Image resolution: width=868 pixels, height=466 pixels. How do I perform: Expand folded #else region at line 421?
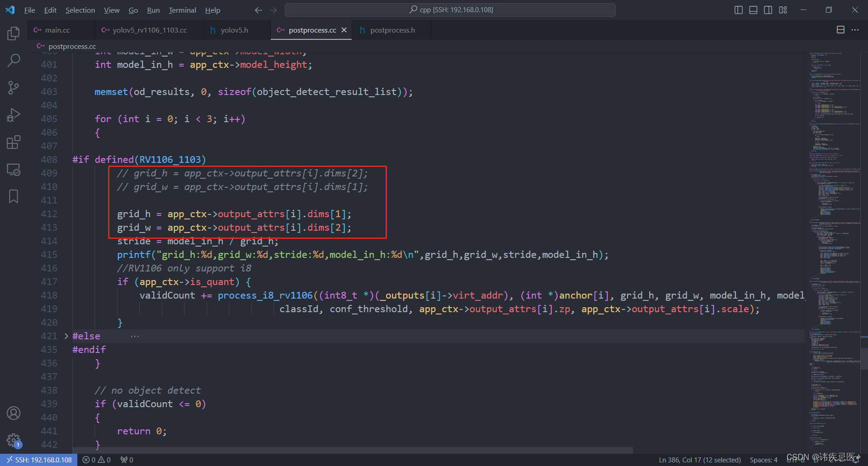tap(66, 336)
